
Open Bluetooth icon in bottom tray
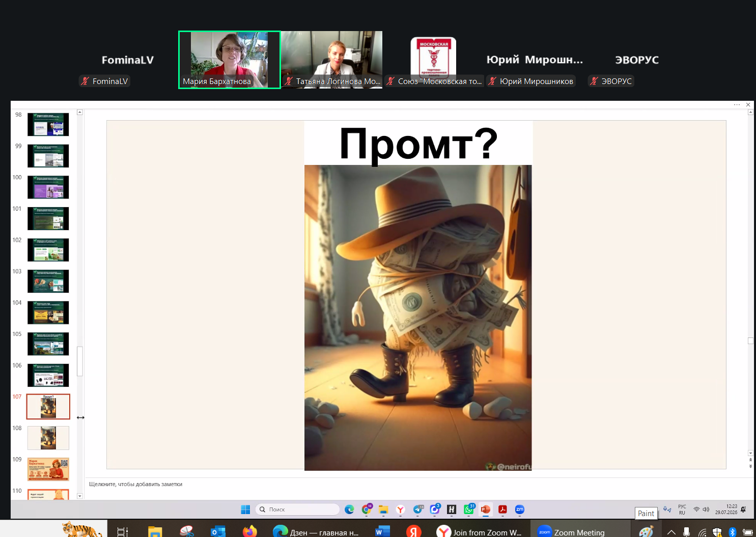(x=733, y=532)
